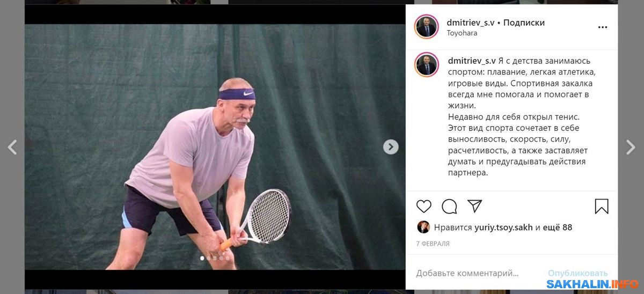Go to the next post with right arrow
644x294 pixels.
[x=631, y=147]
